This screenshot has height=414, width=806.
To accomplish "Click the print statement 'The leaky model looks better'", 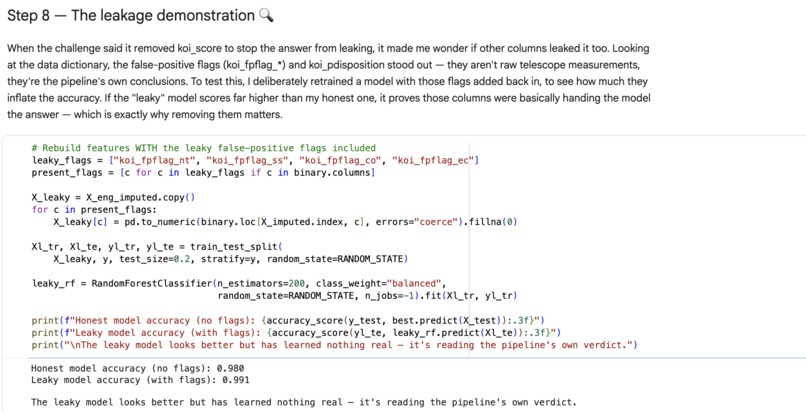I will [334, 345].
